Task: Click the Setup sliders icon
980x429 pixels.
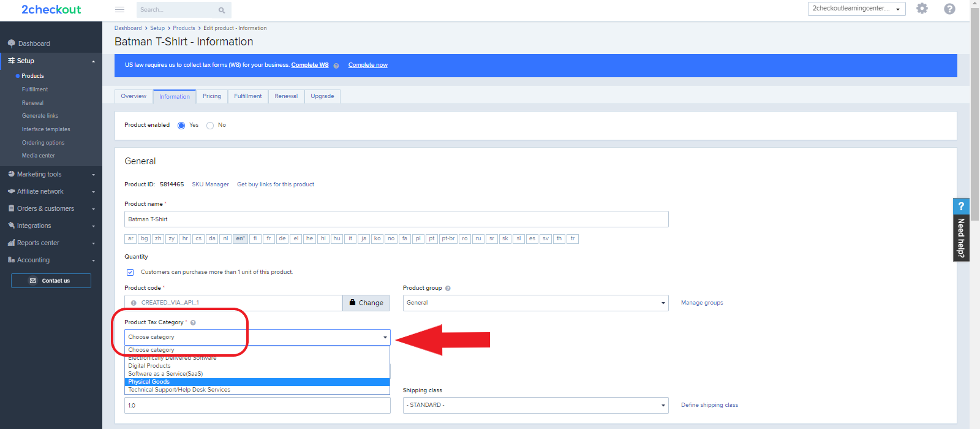Action: 11,61
